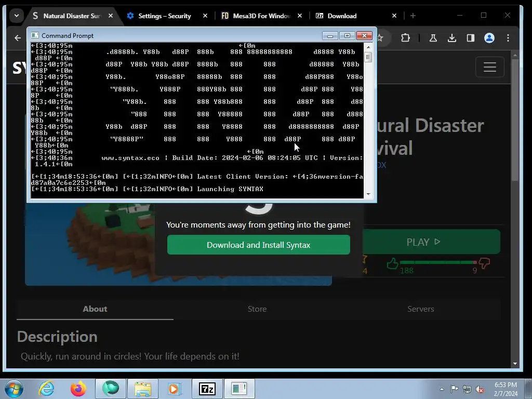The image size is (532, 399).
Task: Open the Windows Start menu
Action: tap(14, 389)
